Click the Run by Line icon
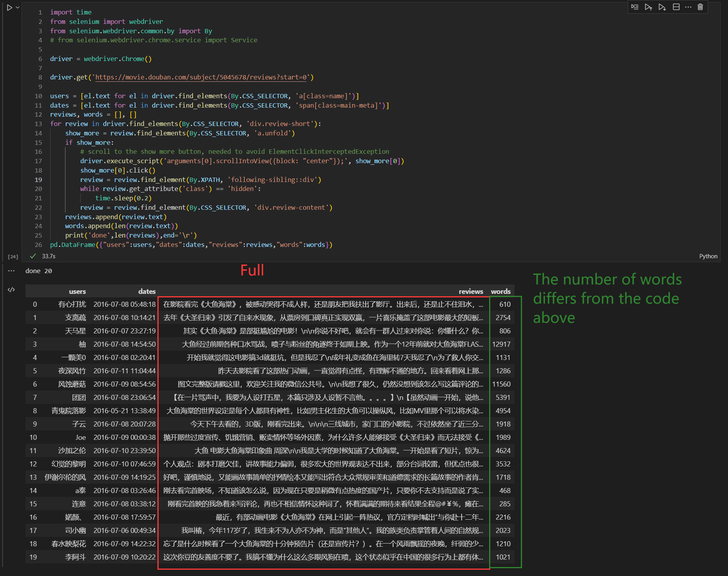728x576 pixels. coord(635,7)
